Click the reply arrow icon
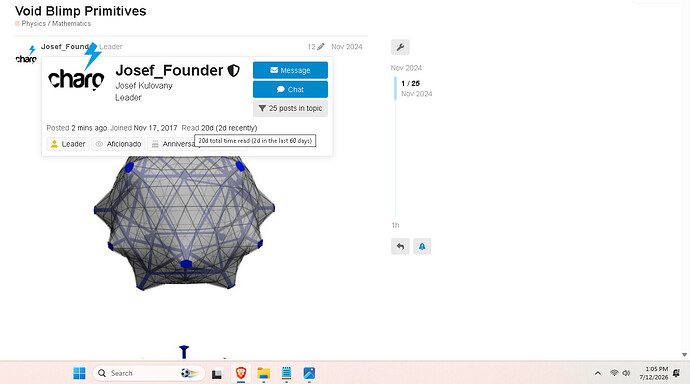 click(x=400, y=246)
